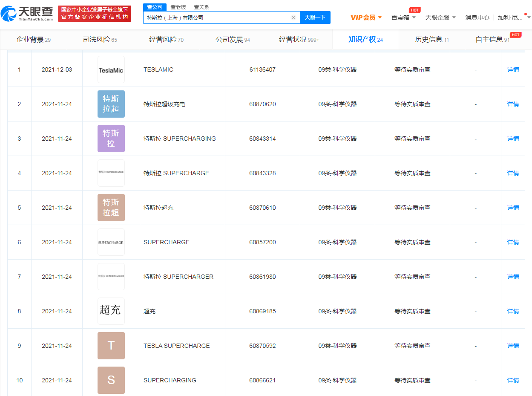Open the TESLA SUPERCHARGE trademark thumbnail
This screenshot has width=532, height=396.
[x=111, y=346]
